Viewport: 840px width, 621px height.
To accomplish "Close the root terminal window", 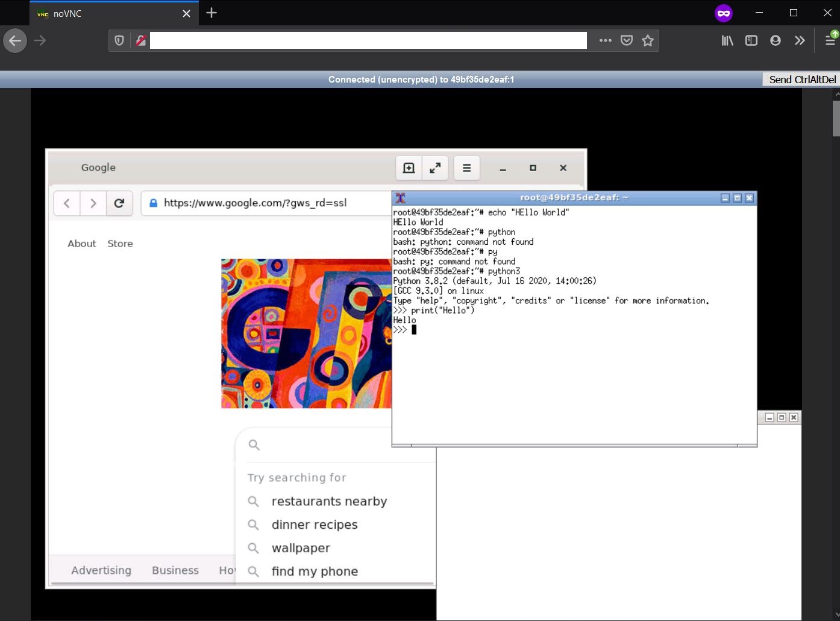I will [x=749, y=198].
